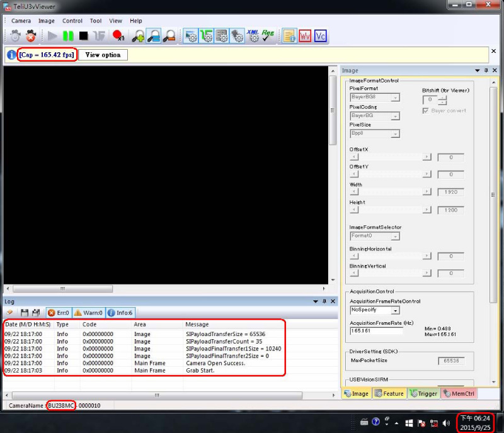504x433 pixels.
Task: Click the blue Vc toolbar icon
Action: tap(320, 36)
